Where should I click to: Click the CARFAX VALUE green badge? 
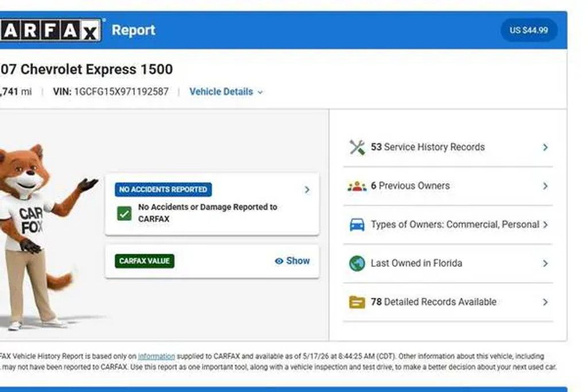point(144,261)
